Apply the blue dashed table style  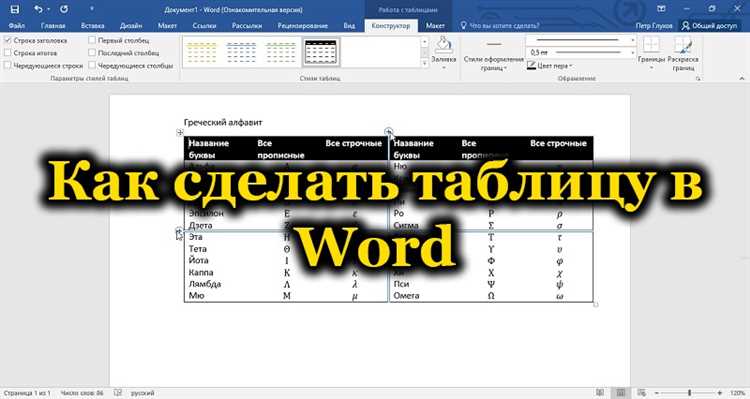[241, 53]
